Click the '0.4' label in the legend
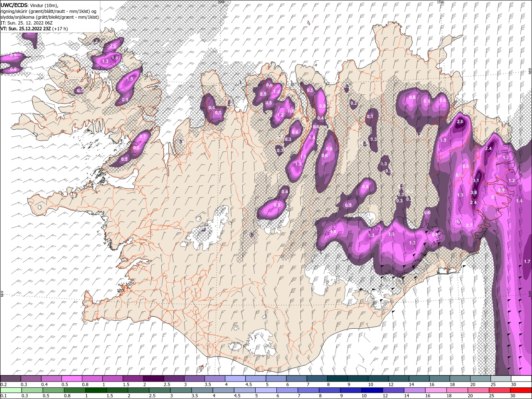 [44, 384]
